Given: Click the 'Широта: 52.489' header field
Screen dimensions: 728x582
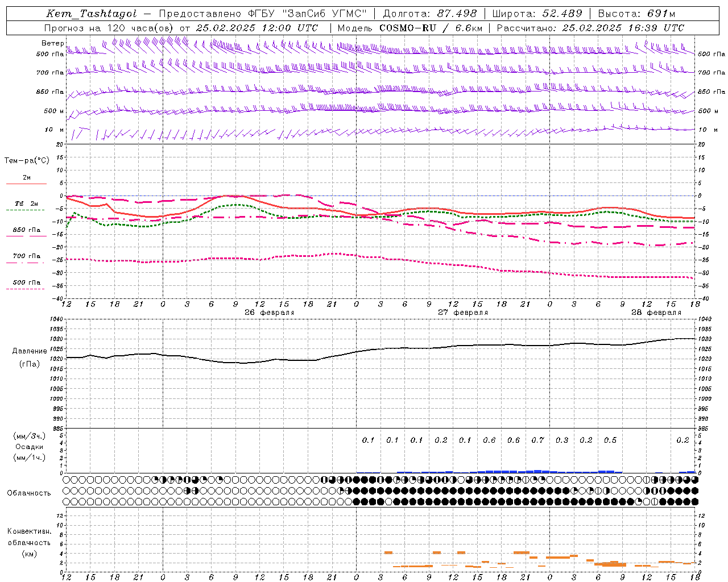Looking at the screenshot, I should 537,14.
